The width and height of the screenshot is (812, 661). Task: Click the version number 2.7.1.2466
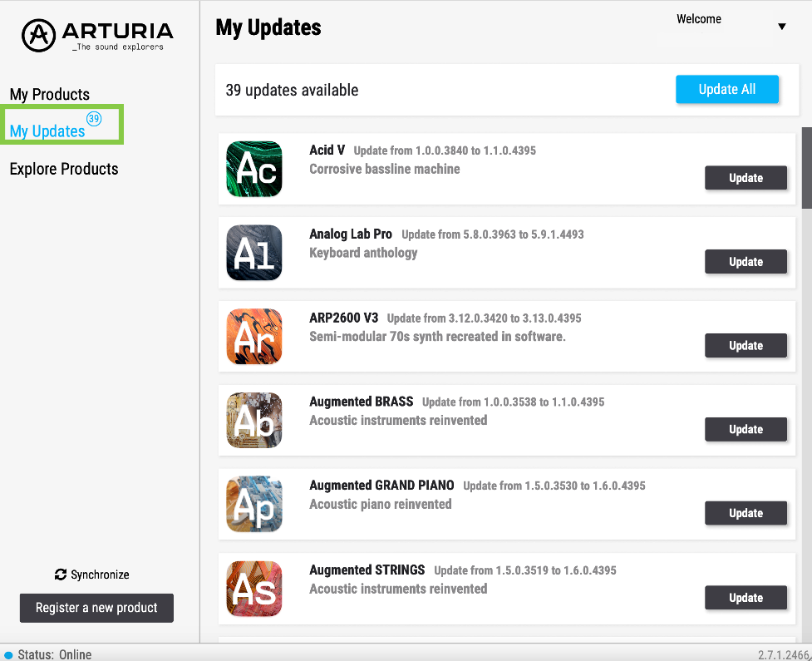784,655
